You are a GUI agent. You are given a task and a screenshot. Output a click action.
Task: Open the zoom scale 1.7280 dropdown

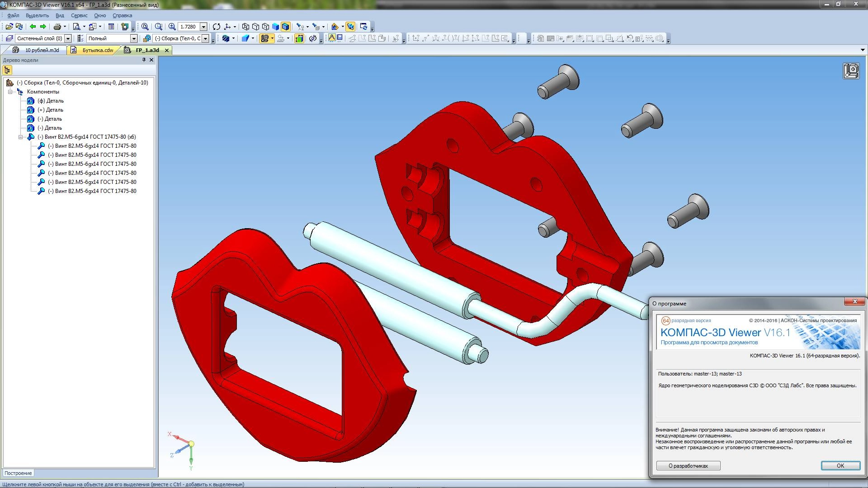[203, 27]
